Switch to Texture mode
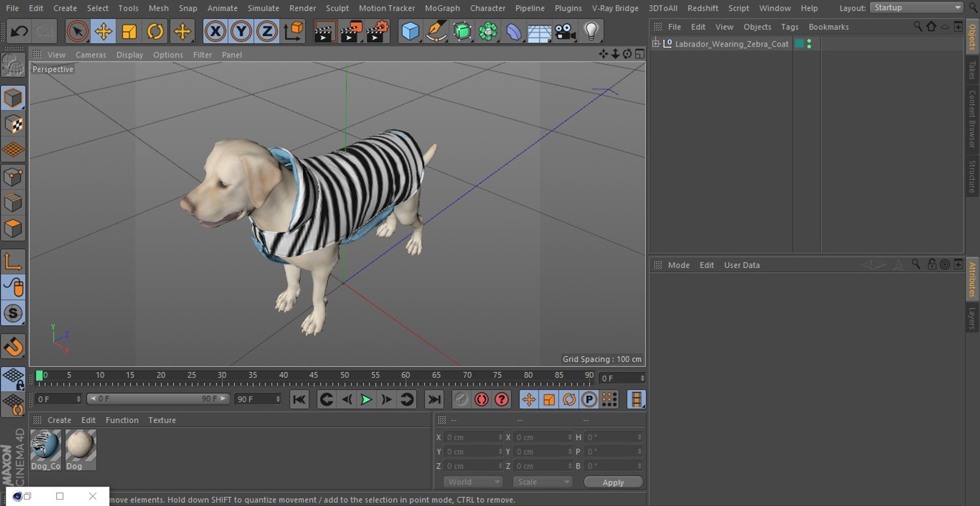The image size is (980, 506). (x=13, y=124)
